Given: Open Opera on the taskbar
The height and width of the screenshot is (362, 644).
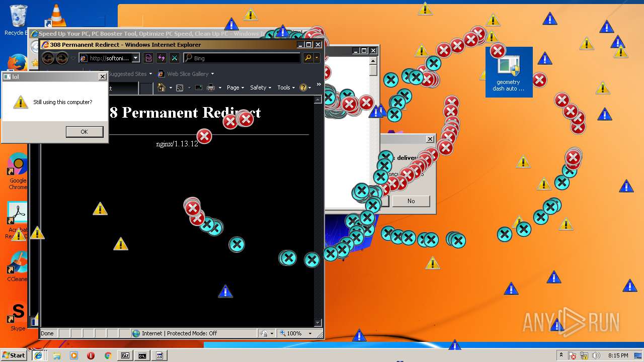Looking at the screenshot, I should click(x=91, y=355).
